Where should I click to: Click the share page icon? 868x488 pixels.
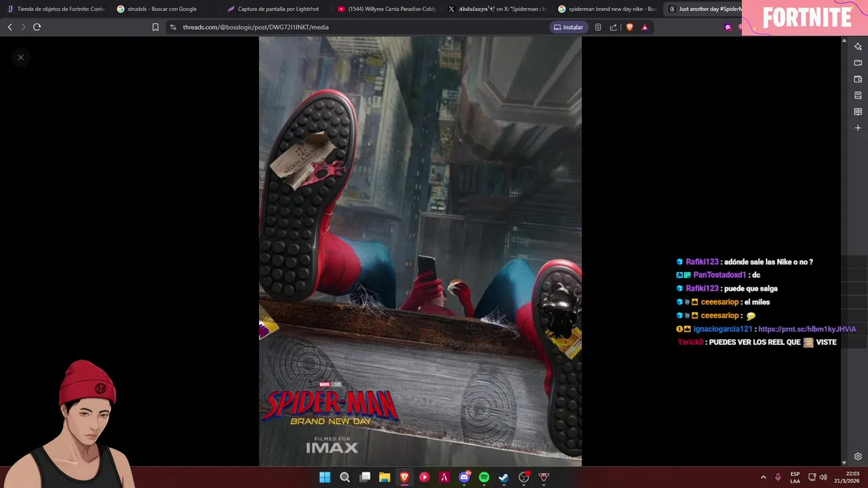(x=613, y=27)
